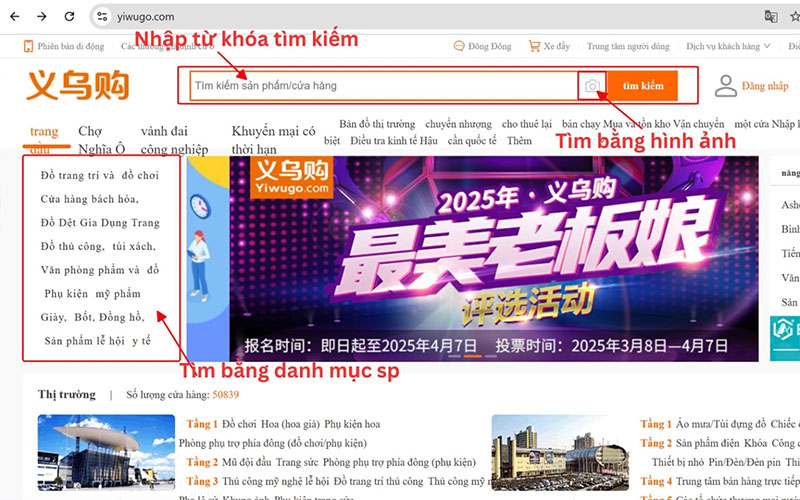Click the Yiwugo orange logo
Viewport: 800px width, 500px height.
(x=78, y=85)
